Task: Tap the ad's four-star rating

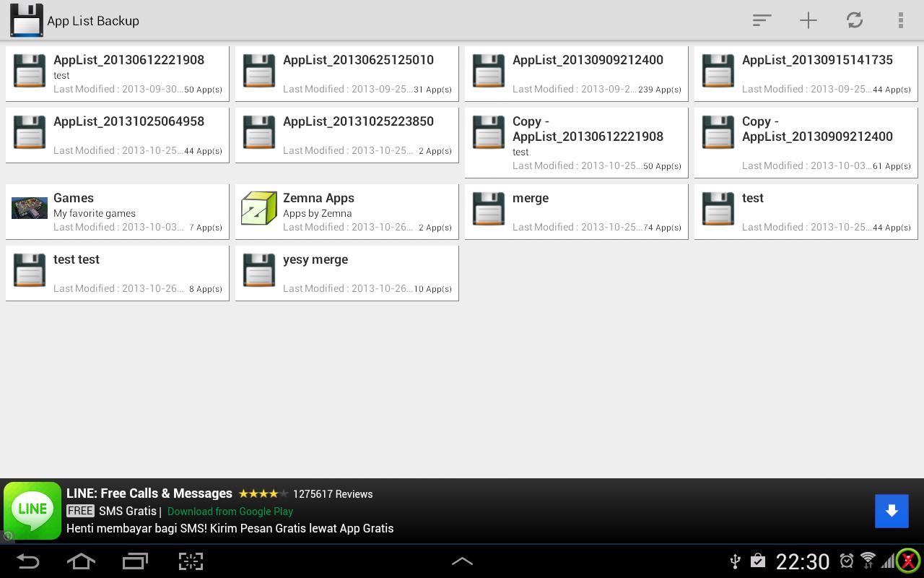Action: tap(263, 493)
